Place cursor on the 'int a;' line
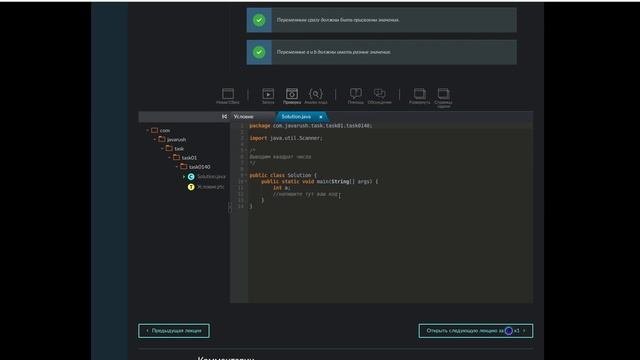Viewport: 640px width, 360px height. (282, 188)
